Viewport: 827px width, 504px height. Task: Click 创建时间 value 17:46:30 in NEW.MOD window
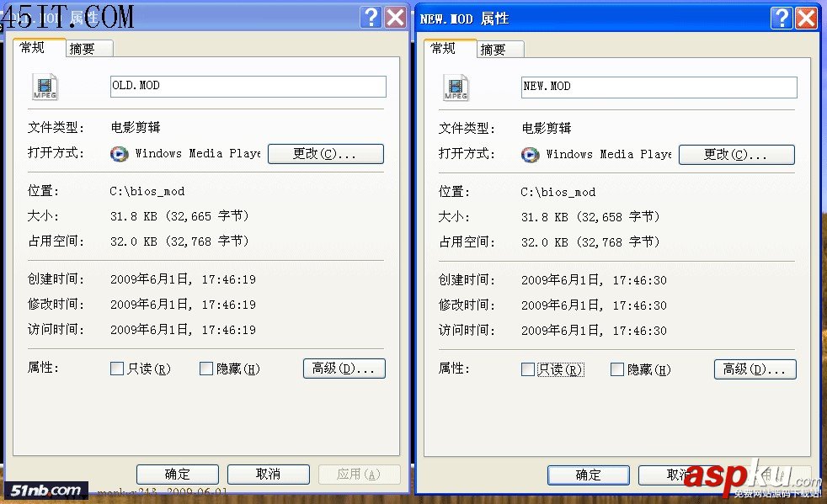click(594, 280)
